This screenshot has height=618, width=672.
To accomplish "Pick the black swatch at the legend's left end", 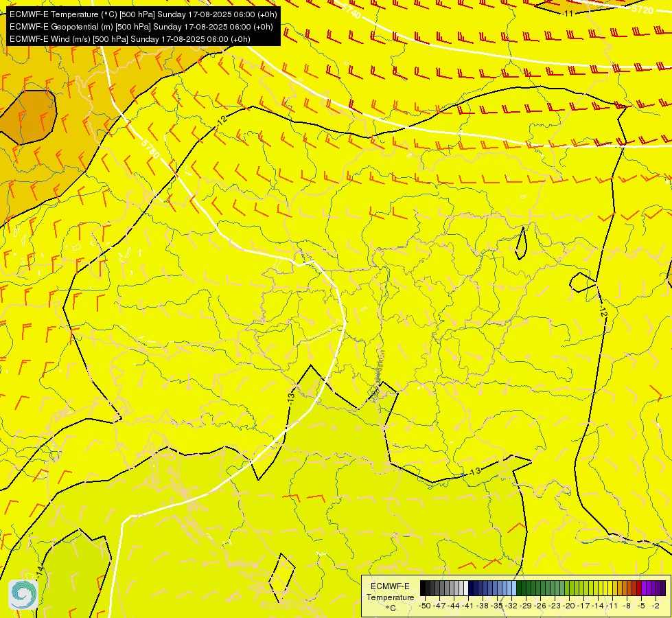I will (423, 588).
